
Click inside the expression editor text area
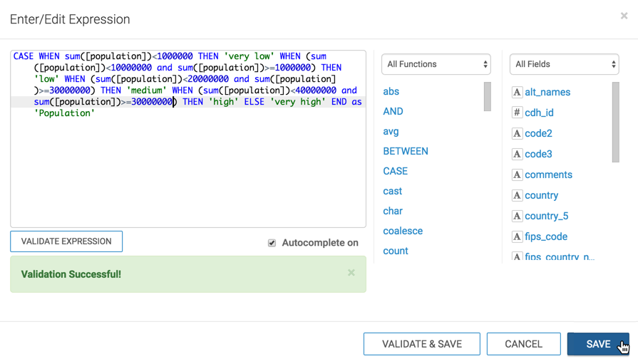click(188, 171)
